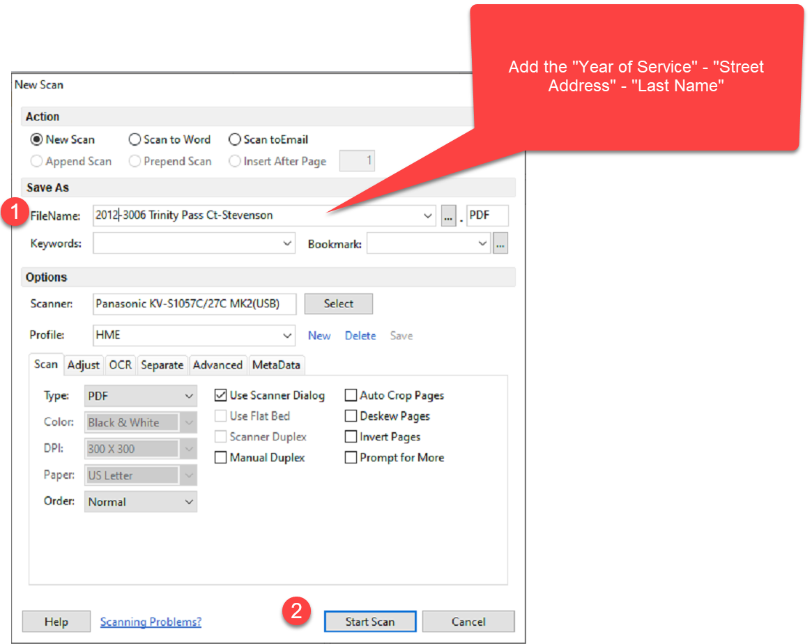Viewport: 812px width, 644px height.
Task: Open the Order Normal dropdown
Action: point(141,502)
